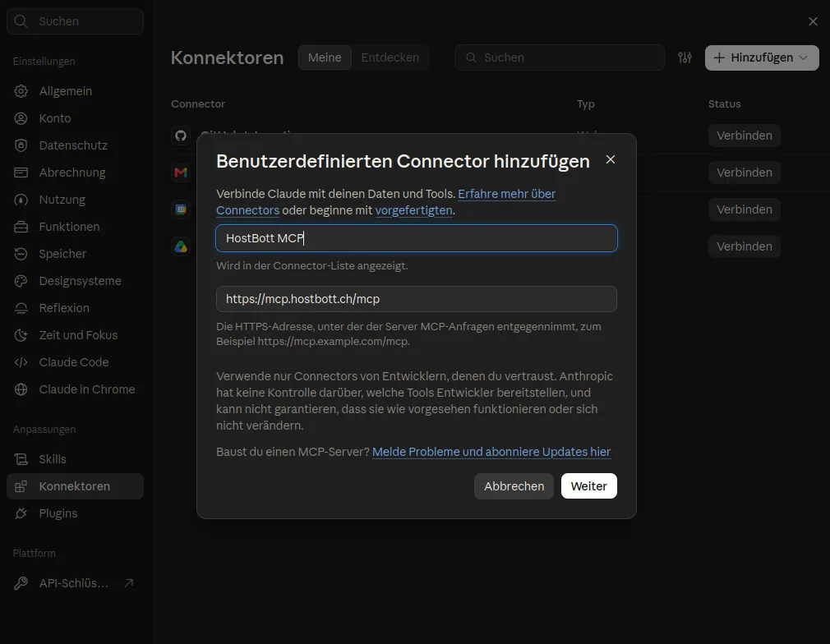Focus the server URL field with hostbott address

click(417, 299)
